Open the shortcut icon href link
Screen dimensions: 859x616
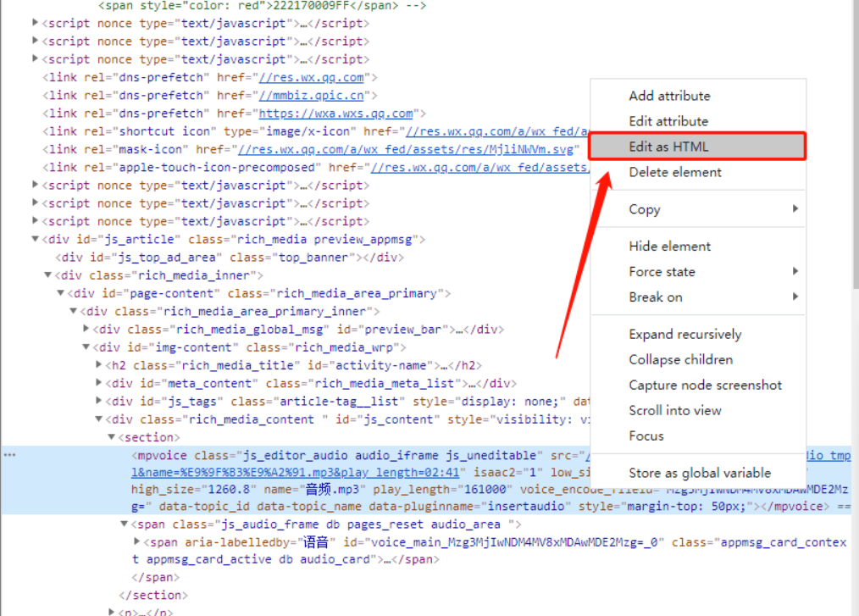pyautogui.click(x=497, y=131)
